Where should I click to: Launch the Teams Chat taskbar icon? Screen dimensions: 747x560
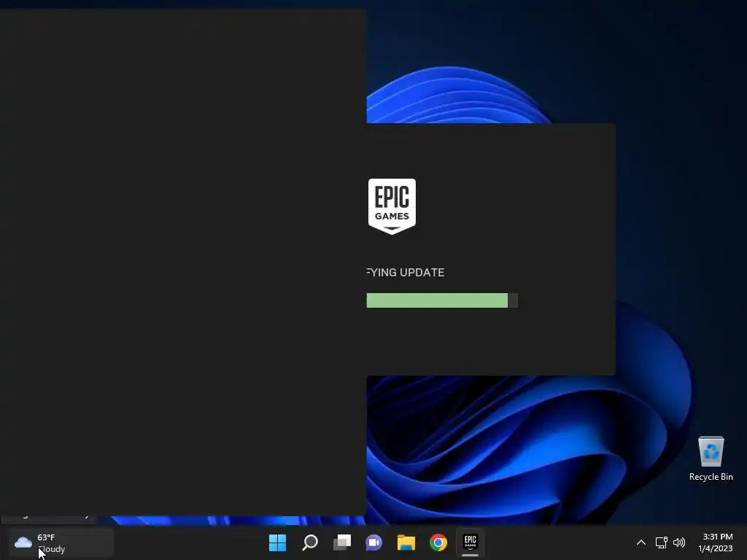374,542
